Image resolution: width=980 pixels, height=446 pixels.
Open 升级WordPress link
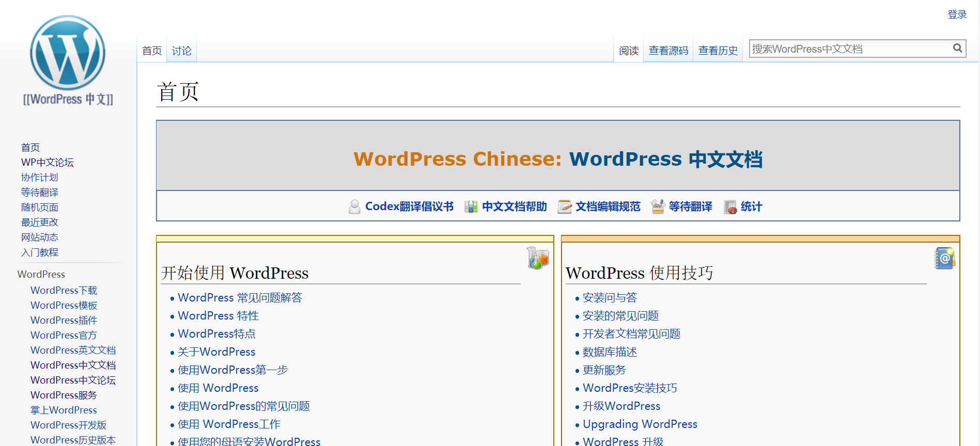coord(622,406)
